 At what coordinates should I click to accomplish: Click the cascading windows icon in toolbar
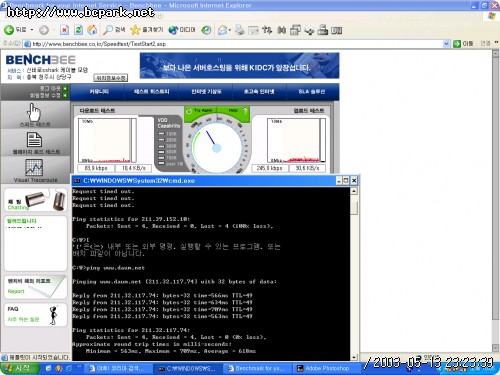[295, 30]
